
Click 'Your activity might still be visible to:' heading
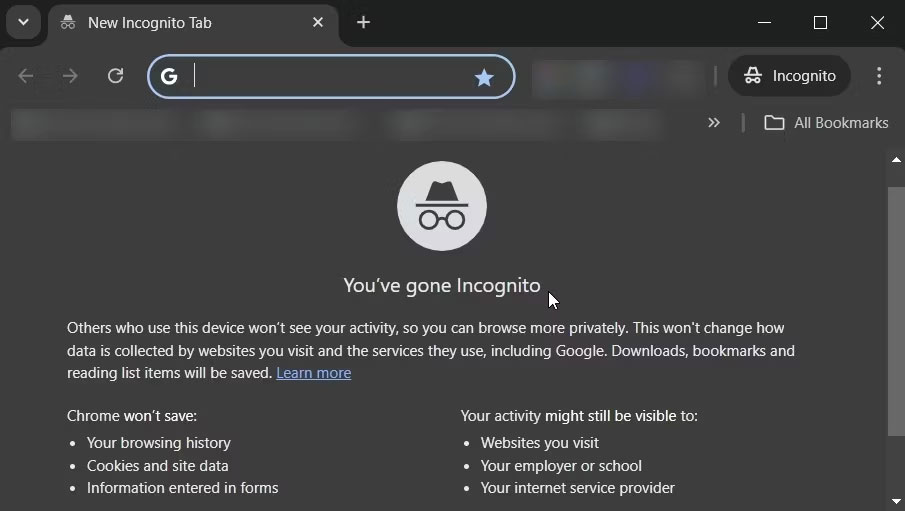click(579, 416)
